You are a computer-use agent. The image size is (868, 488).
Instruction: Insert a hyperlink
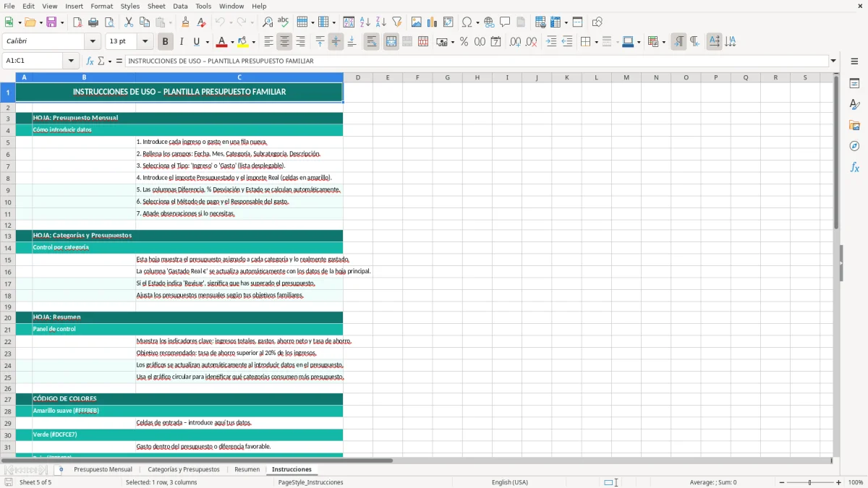[489, 22]
